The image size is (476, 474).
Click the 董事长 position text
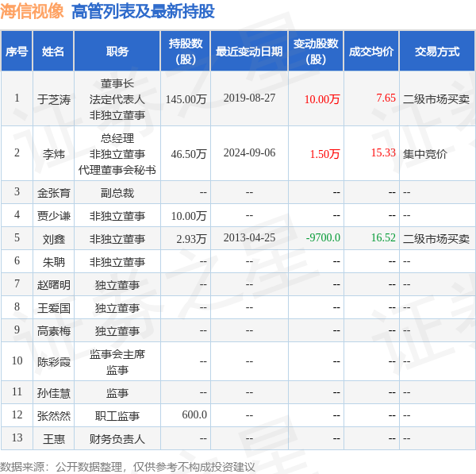(117, 83)
